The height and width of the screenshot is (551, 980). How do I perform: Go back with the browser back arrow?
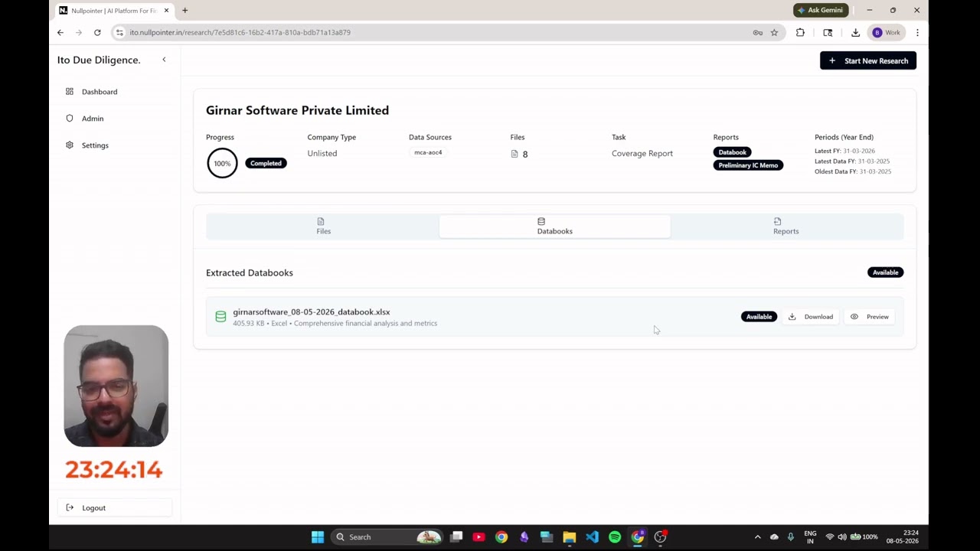pyautogui.click(x=60, y=32)
